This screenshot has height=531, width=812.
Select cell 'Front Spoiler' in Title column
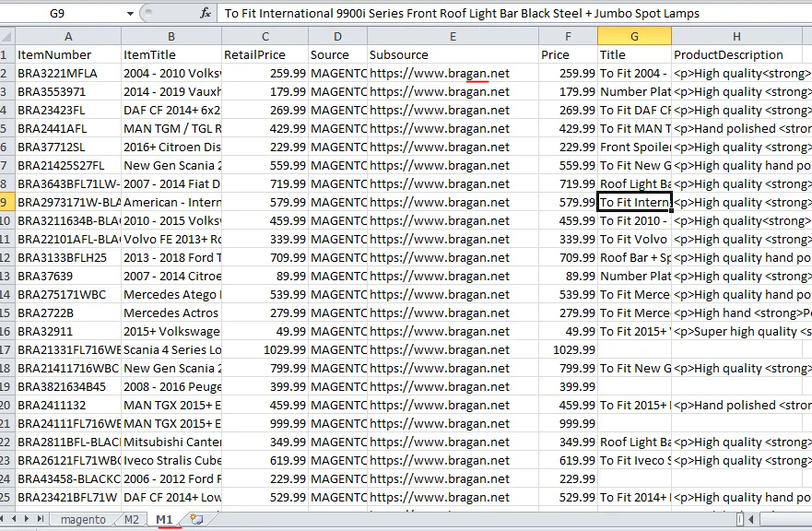634,147
